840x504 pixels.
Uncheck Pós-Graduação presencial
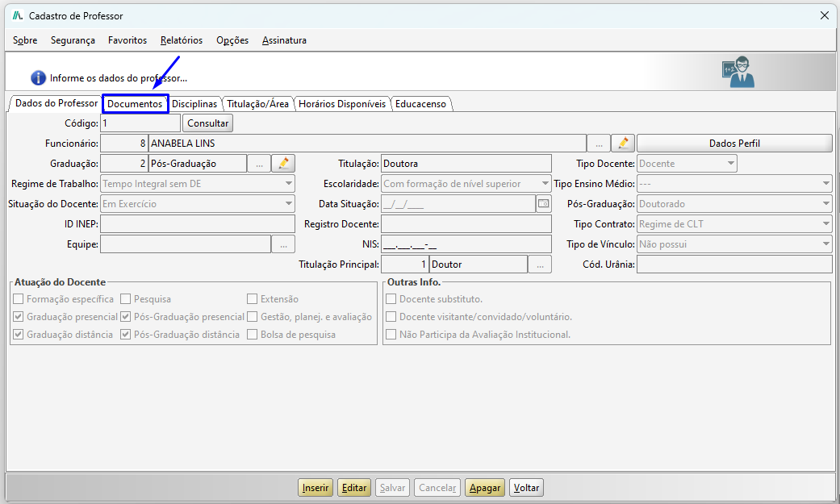(x=125, y=317)
